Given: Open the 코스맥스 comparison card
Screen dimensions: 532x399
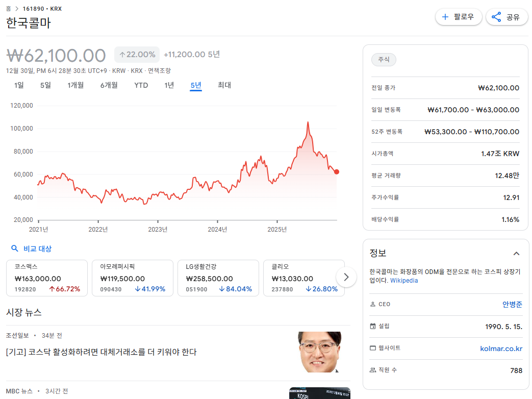Looking at the screenshot, I should pyautogui.click(x=47, y=278).
